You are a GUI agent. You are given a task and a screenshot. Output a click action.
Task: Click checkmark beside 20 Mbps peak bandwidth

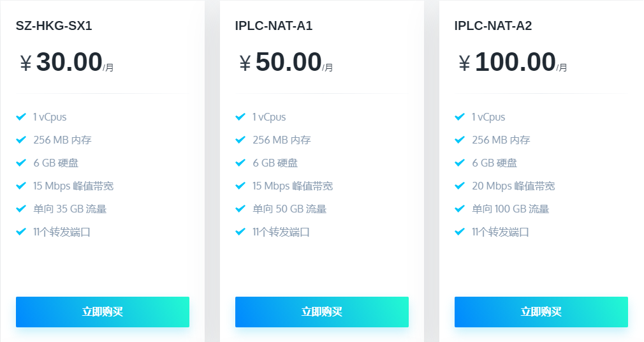pos(460,186)
